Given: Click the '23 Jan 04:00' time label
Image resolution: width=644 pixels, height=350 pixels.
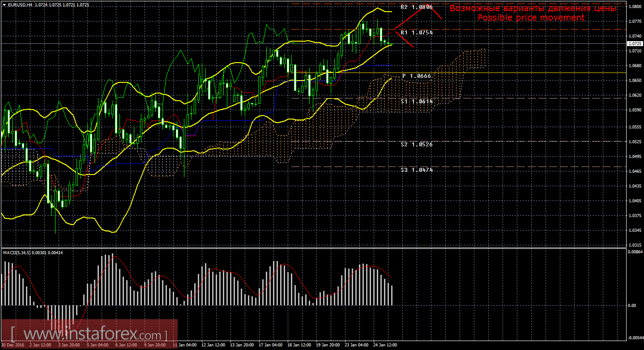Looking at the screenshot, I should [x=356, y=346].
